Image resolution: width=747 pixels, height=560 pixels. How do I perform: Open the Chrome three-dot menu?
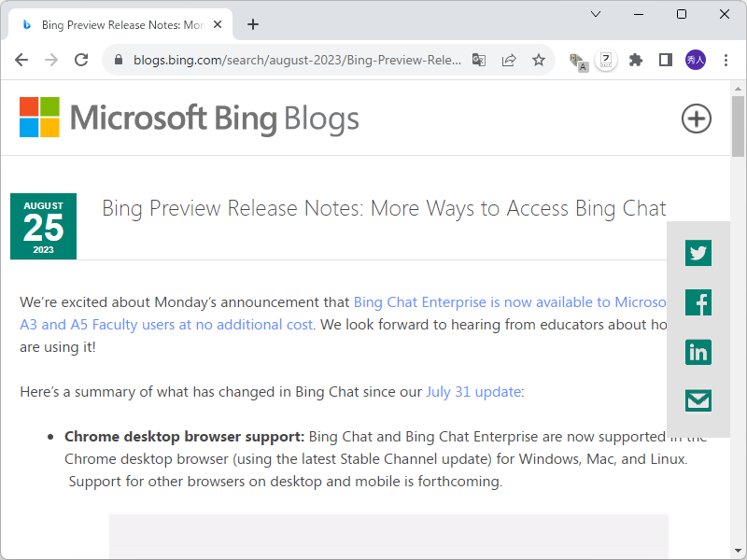pyautogui.click(x=726, y=59)
